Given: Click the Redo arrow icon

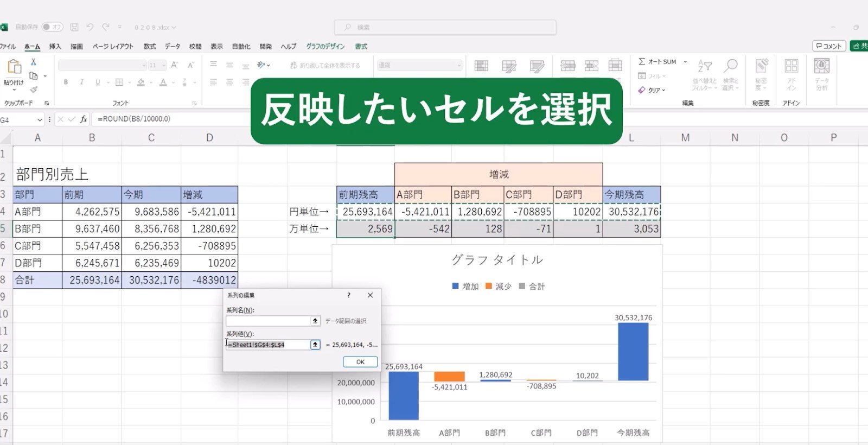Looking at the screenshot, I should [x=106, y=27].
